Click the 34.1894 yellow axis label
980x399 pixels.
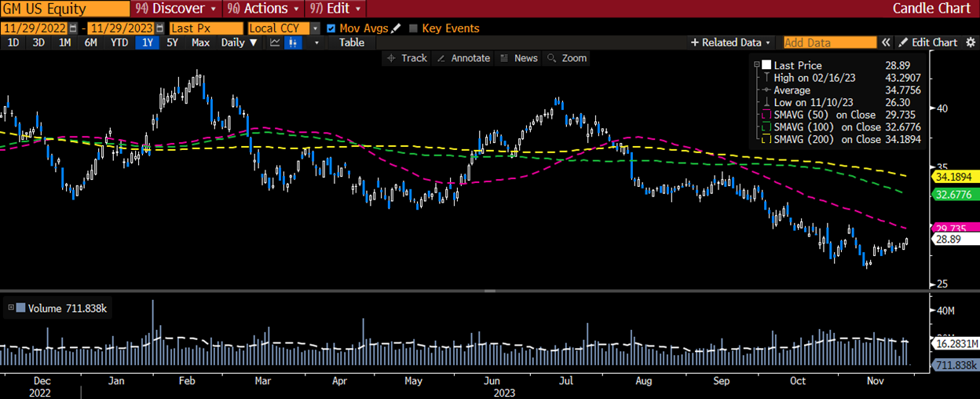(x=954, y=178)
